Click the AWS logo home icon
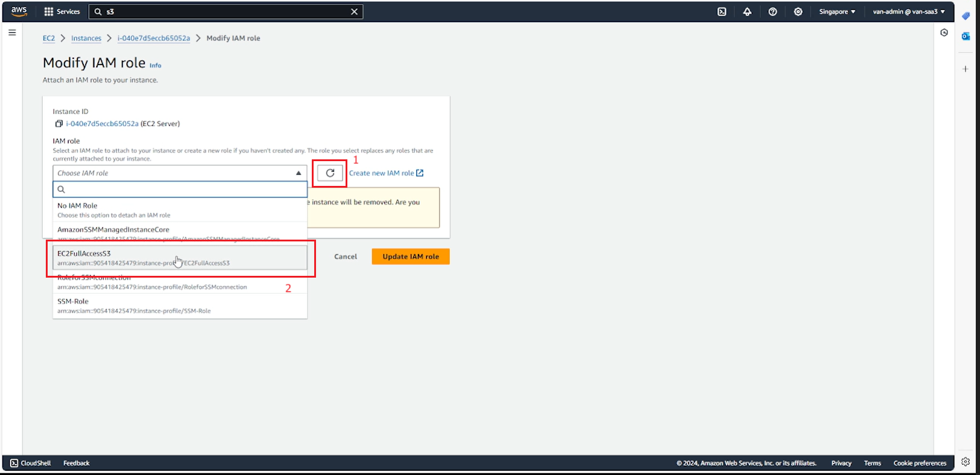Viewport: 980px width, 475px height. point(19,11)
